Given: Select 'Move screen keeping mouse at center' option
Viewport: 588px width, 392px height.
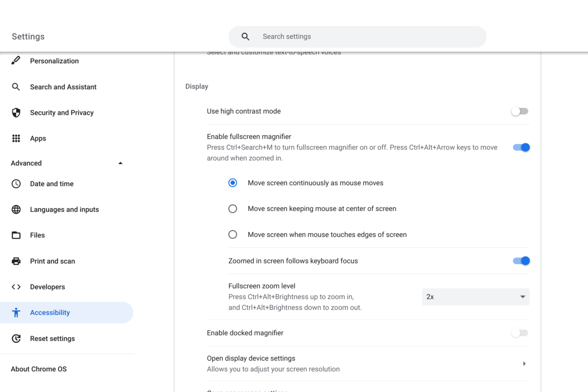Looking at the screenshot, I should pos(233,209).
